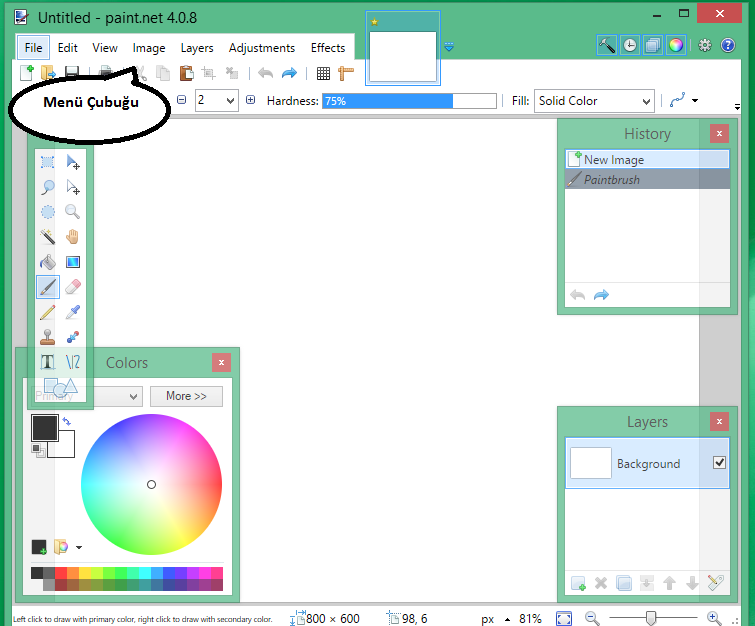Screen dimensions: 755x626
Task: Click the Open file toolbar icon
Action: coord(49,73)
